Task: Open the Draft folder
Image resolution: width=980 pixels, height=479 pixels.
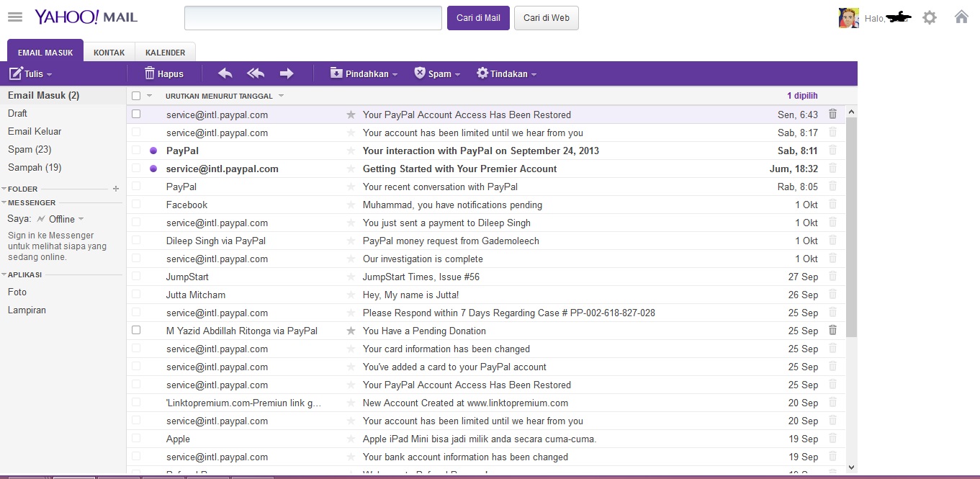Action: (x=17, y=113)
